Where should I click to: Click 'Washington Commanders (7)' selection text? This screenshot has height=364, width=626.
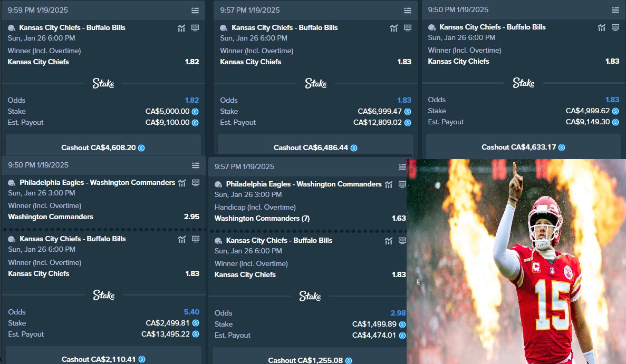(x=262, y=219)
